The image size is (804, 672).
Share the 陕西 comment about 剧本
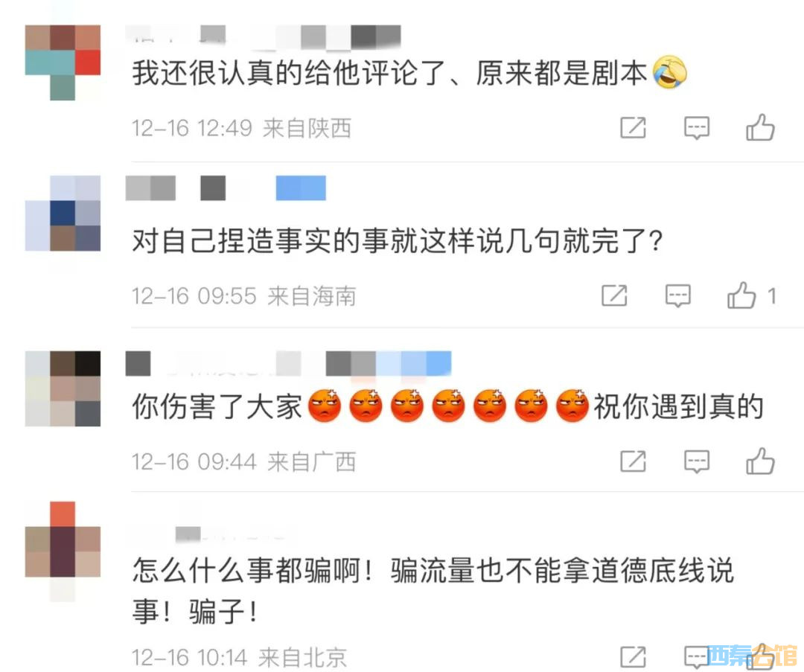click(633, 128)
